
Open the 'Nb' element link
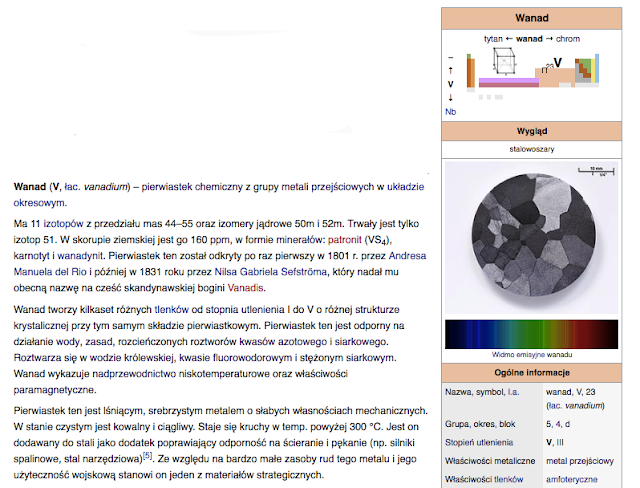[450, 112]
